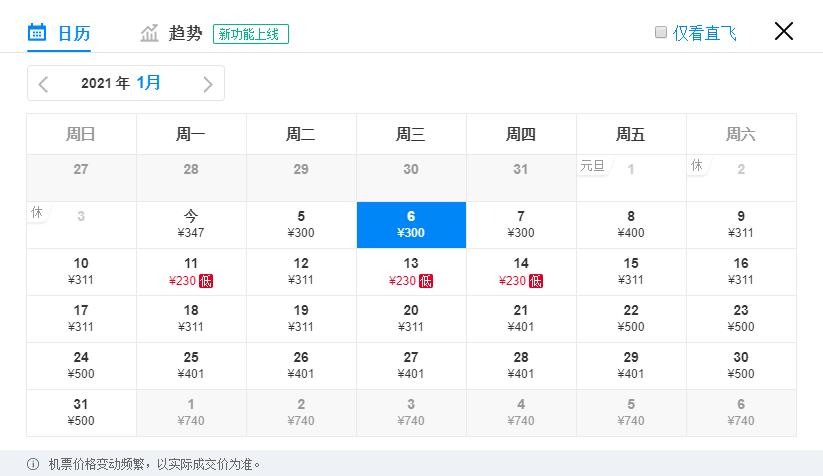Select January 11 low price ¥230

coord(191,272)
